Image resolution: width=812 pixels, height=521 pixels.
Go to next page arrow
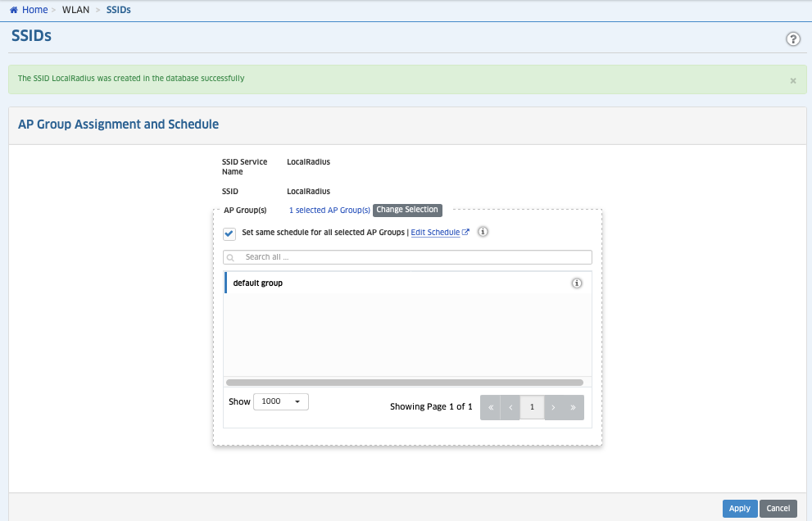pyautogui.click(x=553, y=407)
